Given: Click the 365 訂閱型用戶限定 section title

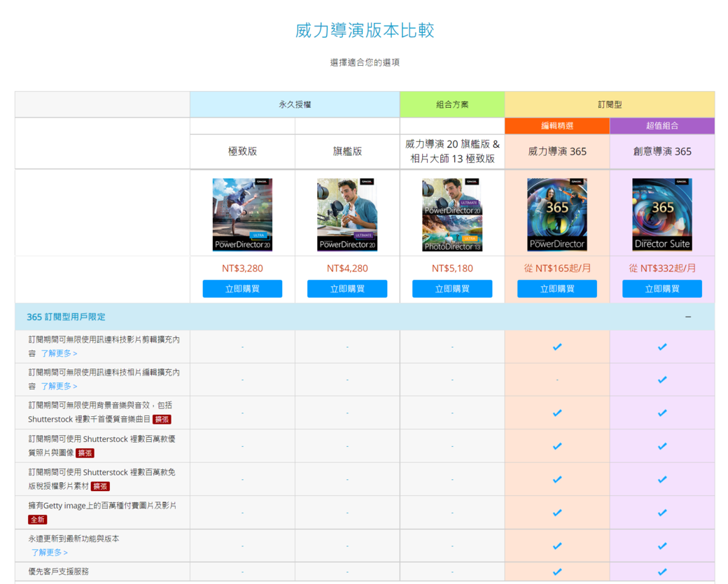Looking at the screenshot, I should [x=66, y=317].
